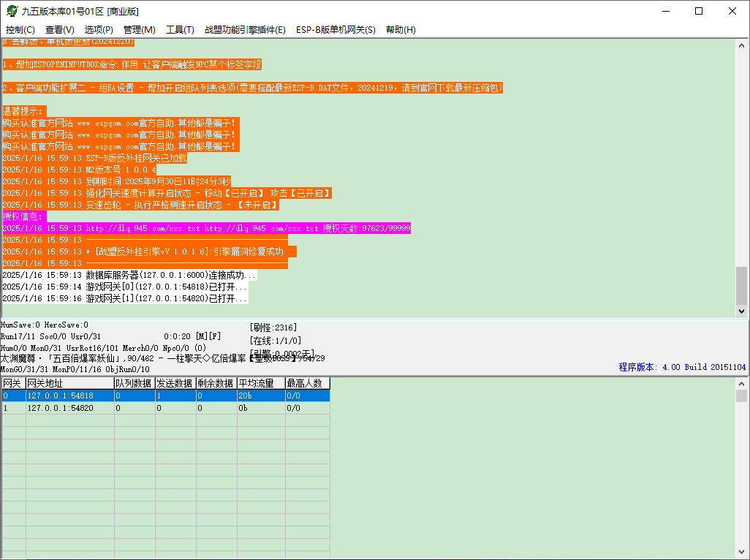Click the 游戏网关[0] opened log line
The width and height of the screenshot is (750, 560).
coord(125,287)
